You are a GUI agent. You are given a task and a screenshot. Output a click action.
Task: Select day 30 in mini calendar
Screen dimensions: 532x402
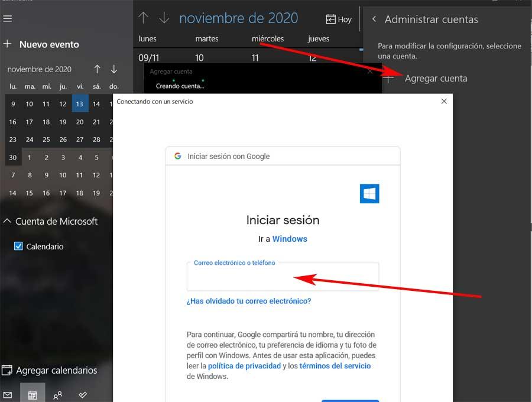[x=13, y=157]
